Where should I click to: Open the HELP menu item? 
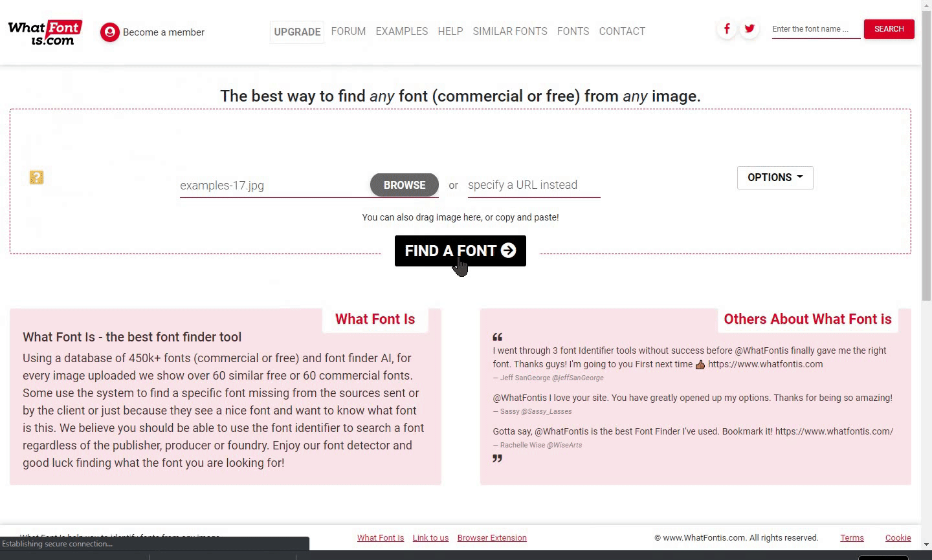click(x=450, y=31)
